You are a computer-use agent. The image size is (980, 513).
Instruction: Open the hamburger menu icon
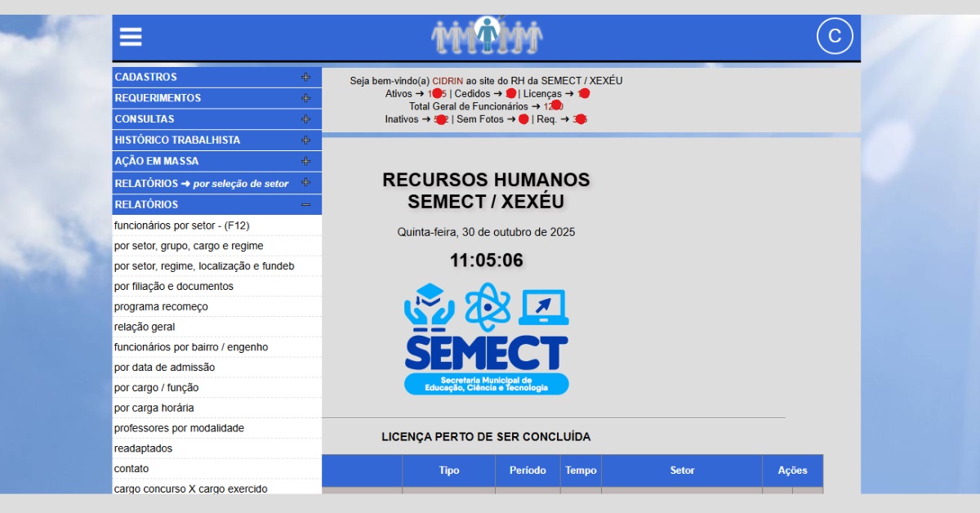(131, 37)
